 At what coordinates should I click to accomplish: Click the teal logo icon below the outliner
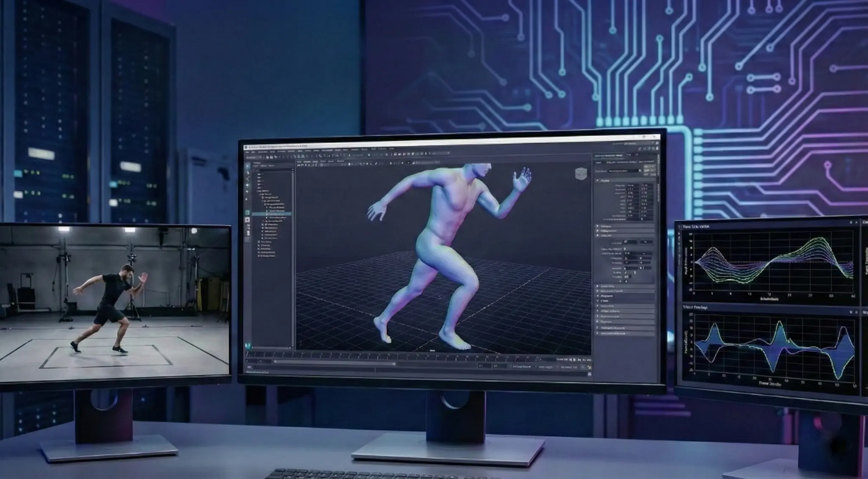tap(248, 345)
